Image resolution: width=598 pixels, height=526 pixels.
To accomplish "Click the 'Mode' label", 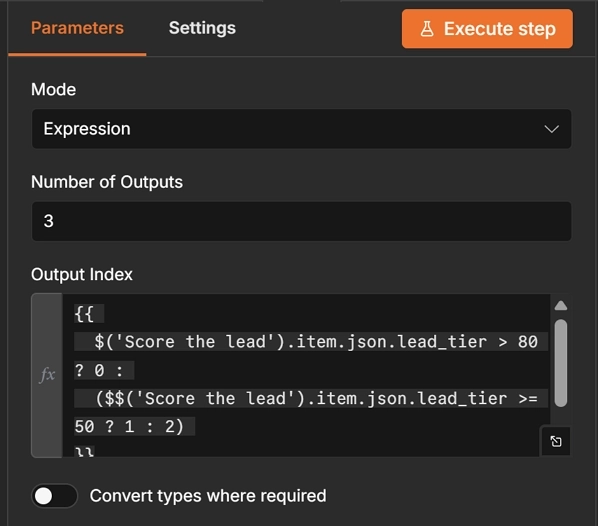I will 53,90.
